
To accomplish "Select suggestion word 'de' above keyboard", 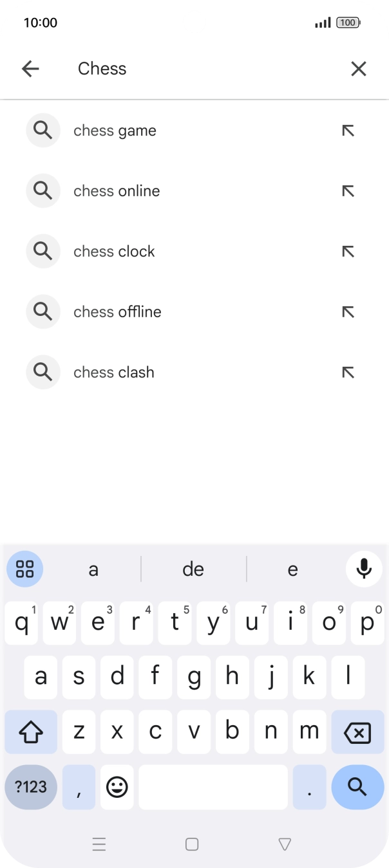I will click(x=193, y=569).
